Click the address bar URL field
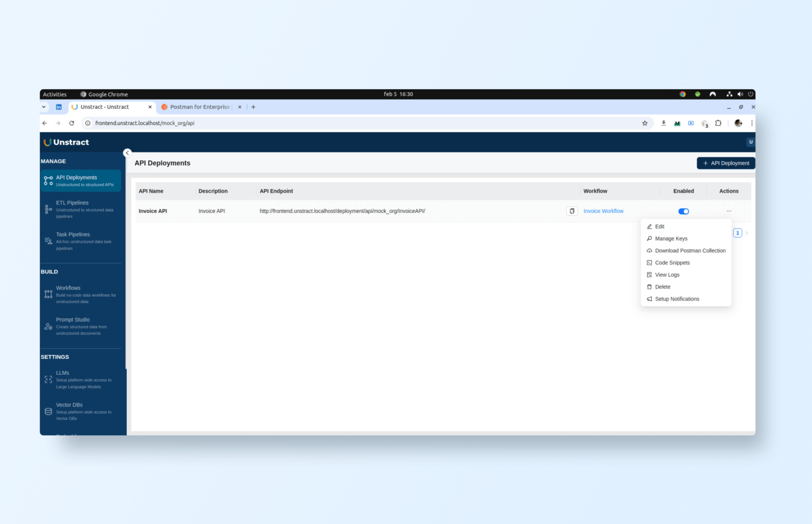 144,123
